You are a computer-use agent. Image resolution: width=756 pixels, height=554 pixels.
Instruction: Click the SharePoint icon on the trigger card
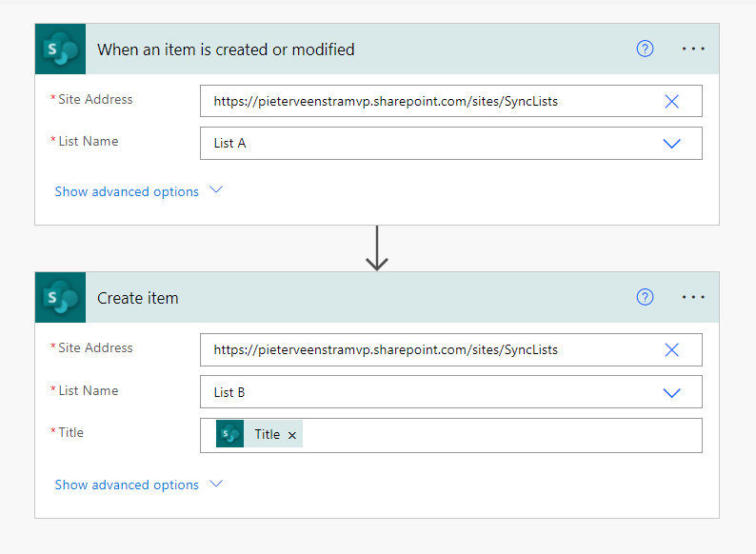60,49
